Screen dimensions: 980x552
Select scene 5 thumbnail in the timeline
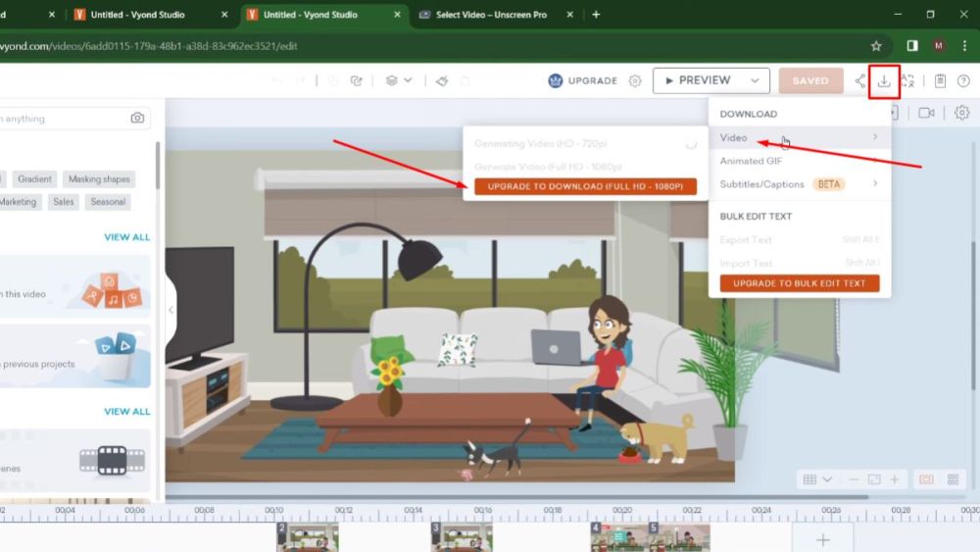(x=679, y=537)
